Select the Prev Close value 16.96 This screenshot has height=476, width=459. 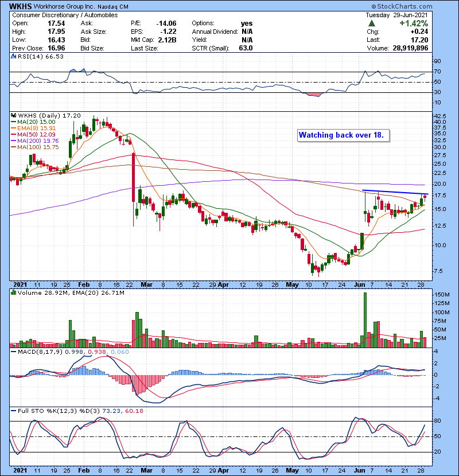pyautogui.click(x=56, y=48)
